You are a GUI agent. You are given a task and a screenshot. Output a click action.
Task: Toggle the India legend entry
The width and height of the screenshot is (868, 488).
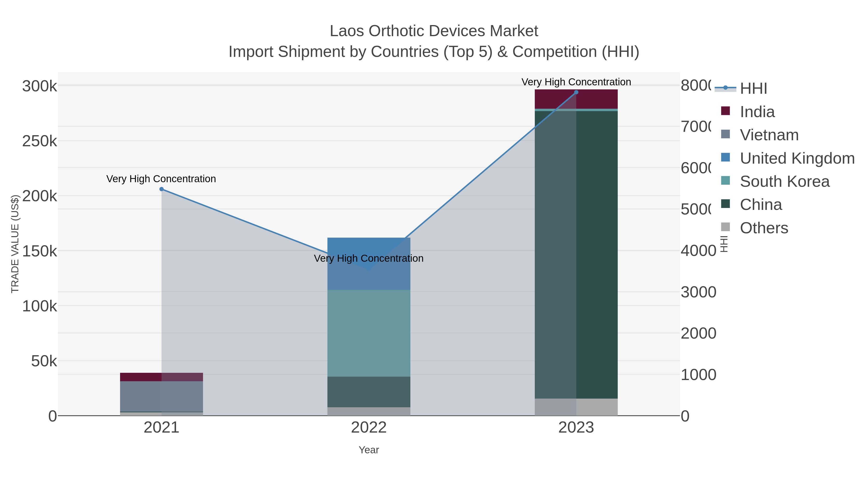pos(748,112)
